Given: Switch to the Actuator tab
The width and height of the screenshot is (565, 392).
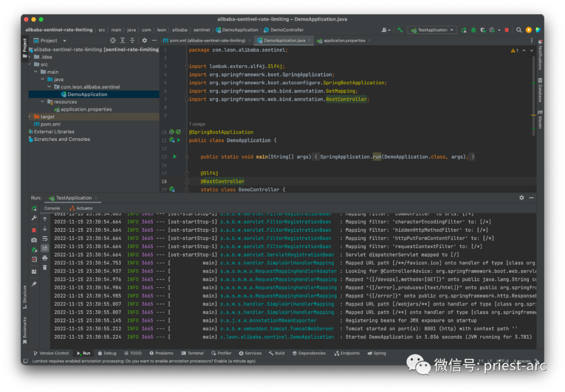Looking at the screenshot, I should 82,208.
